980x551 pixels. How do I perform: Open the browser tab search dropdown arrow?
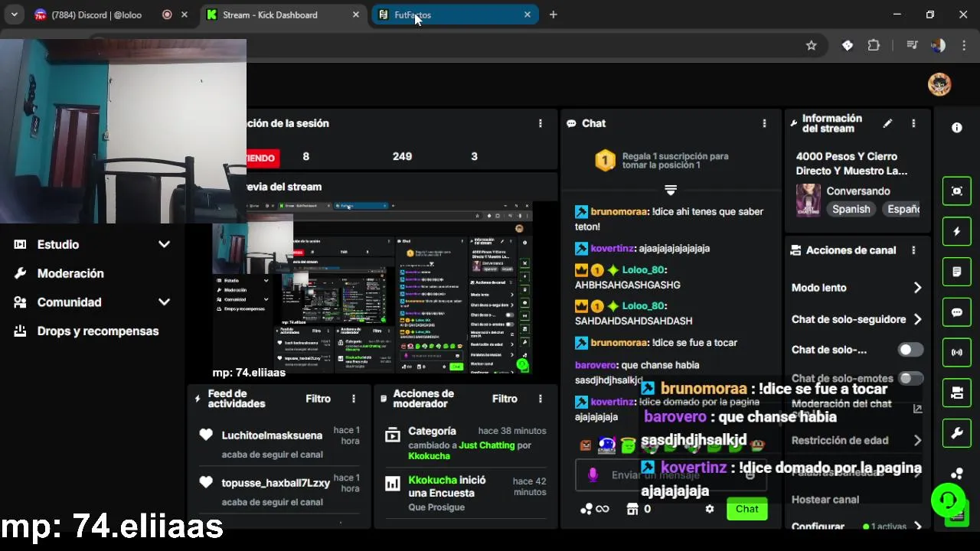pos(14,15)
